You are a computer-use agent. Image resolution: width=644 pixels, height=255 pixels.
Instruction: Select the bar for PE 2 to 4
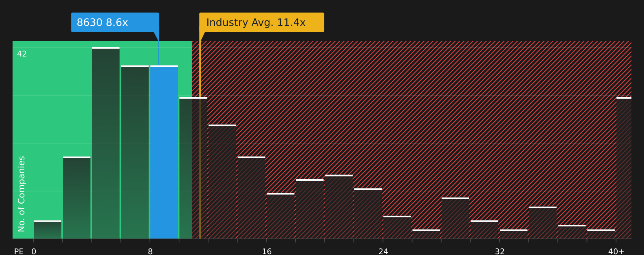point(77,198)
